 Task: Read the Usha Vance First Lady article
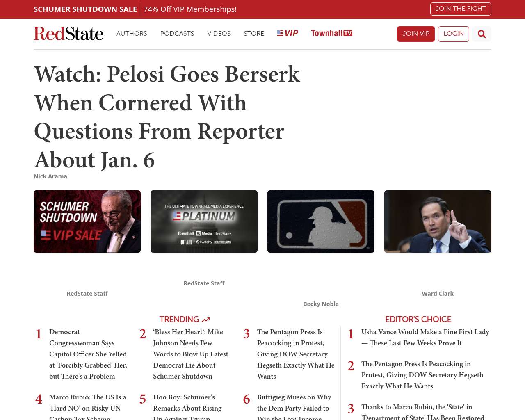(425, 338)
